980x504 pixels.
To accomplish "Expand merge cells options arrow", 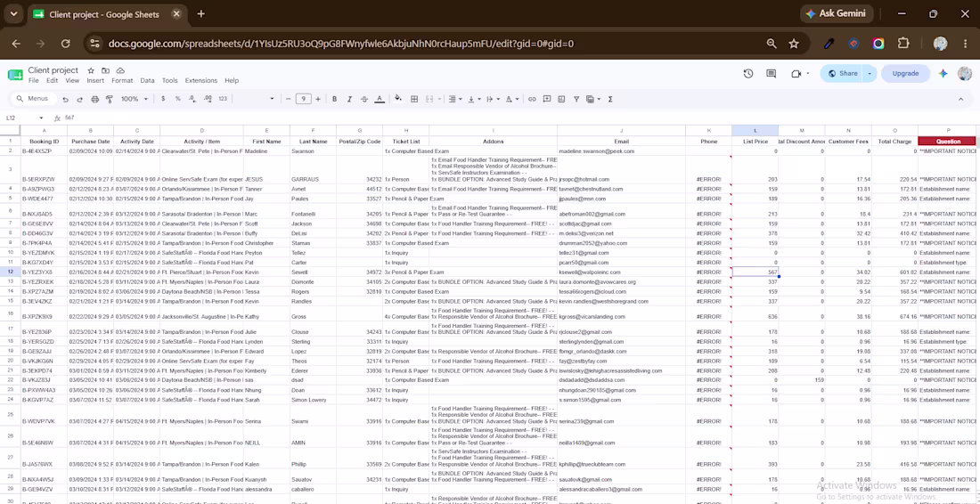I will (438, 99).
